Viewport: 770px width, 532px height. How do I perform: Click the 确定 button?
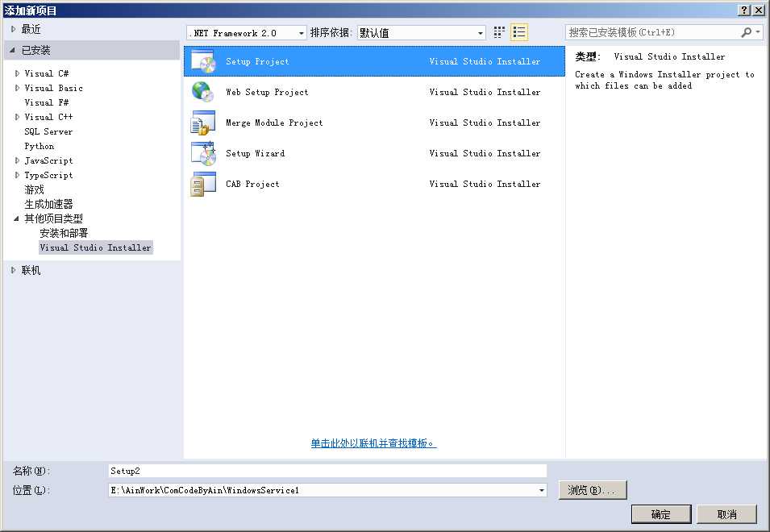tap(661, 514)
